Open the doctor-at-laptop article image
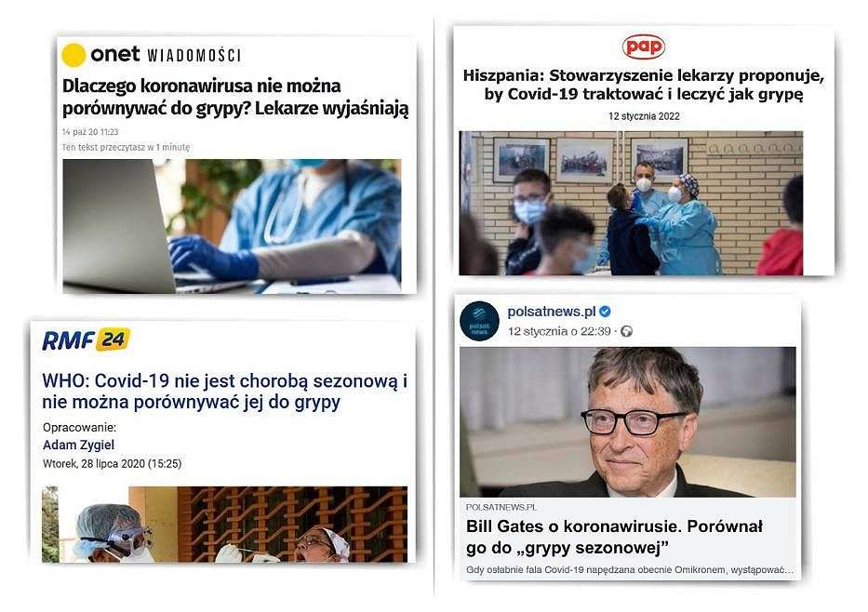The height and width of the screenshot is (612, 868). [232, 226]
